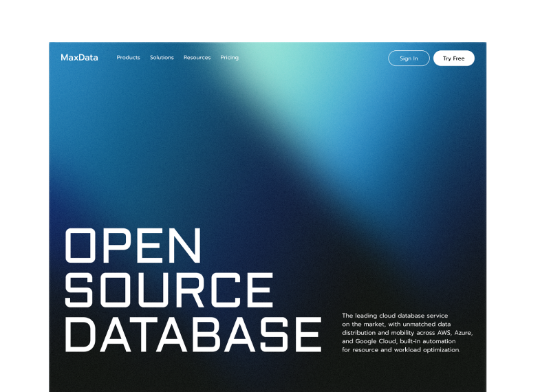Click the Try Free button
The height and width of the screenshot is (392, 540).
click(x=453, y=58)
